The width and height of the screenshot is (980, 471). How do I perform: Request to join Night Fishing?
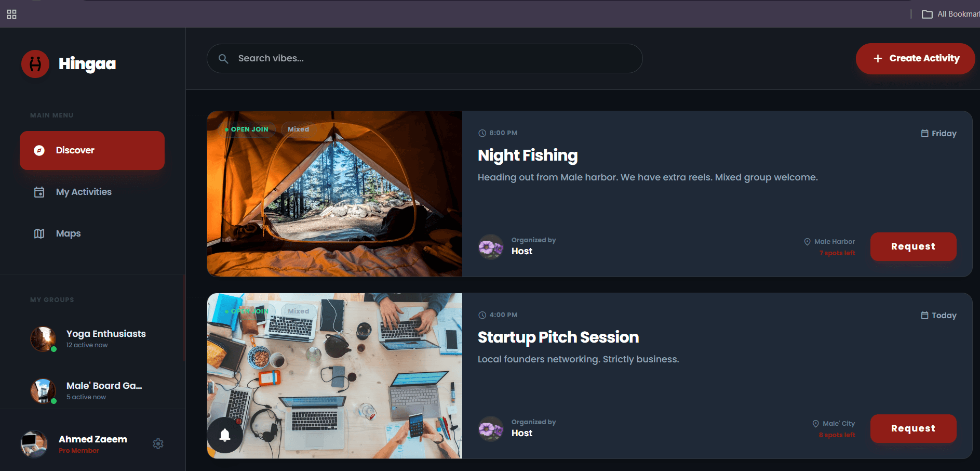pyautogui.click(x=913, y=246)
